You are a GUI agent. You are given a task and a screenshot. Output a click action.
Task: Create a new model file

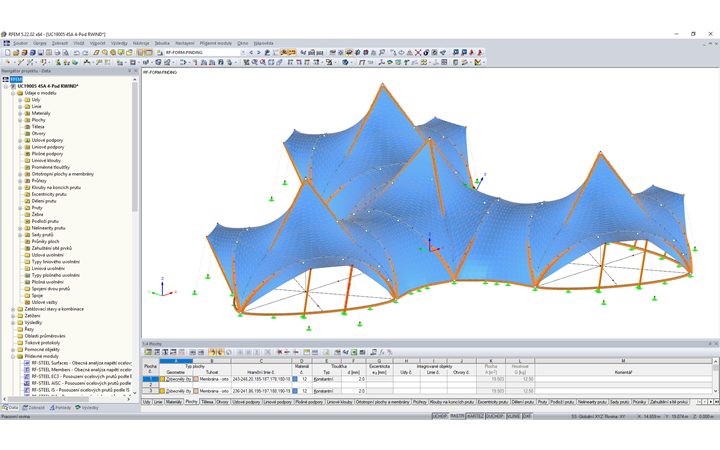[7, 52]
